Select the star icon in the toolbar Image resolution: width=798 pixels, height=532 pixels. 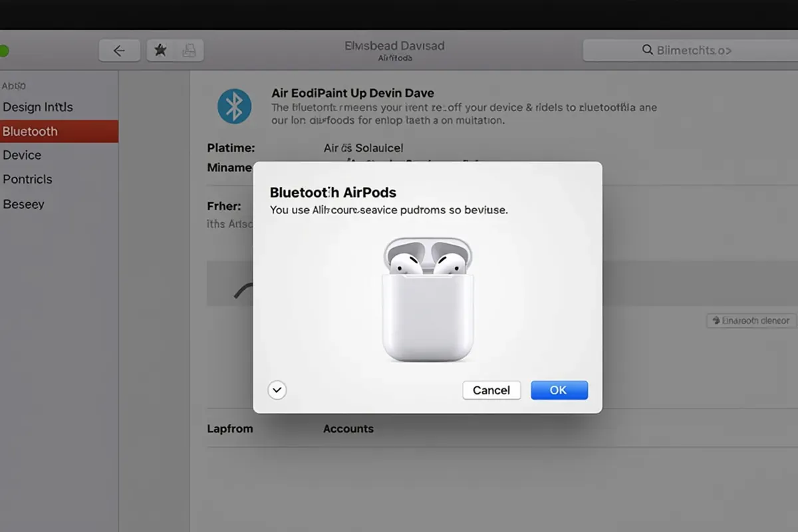160,50
